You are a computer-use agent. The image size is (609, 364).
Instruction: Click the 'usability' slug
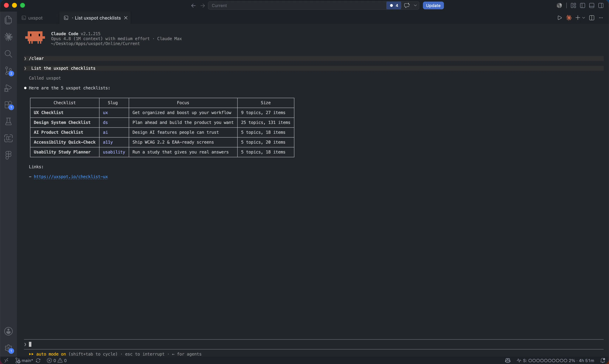(114, 152)
